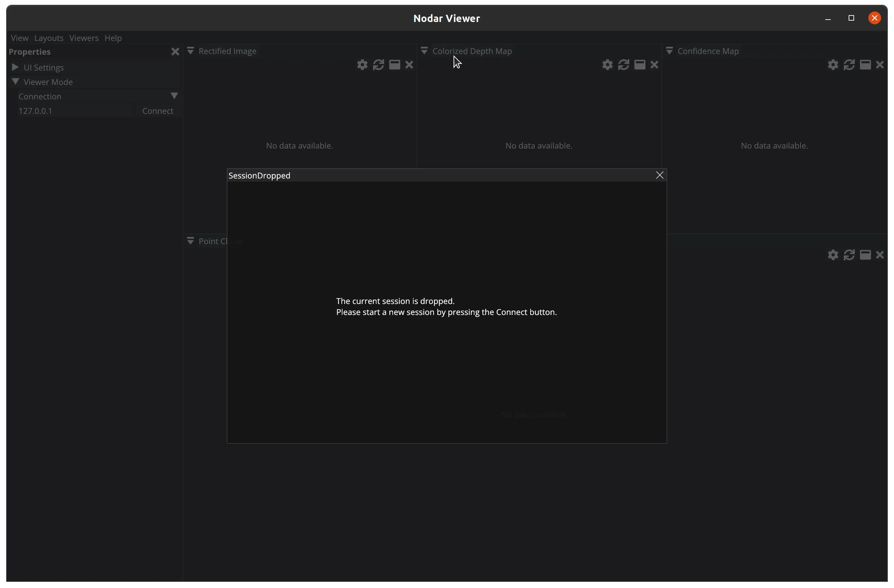Close the Colorized Depth Map panel

pos(654,65)
